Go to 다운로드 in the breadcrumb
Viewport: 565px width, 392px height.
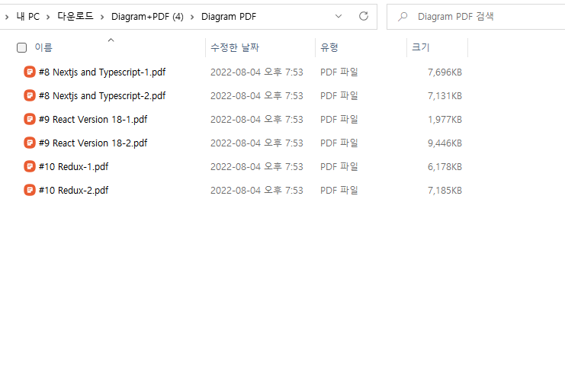75,17
